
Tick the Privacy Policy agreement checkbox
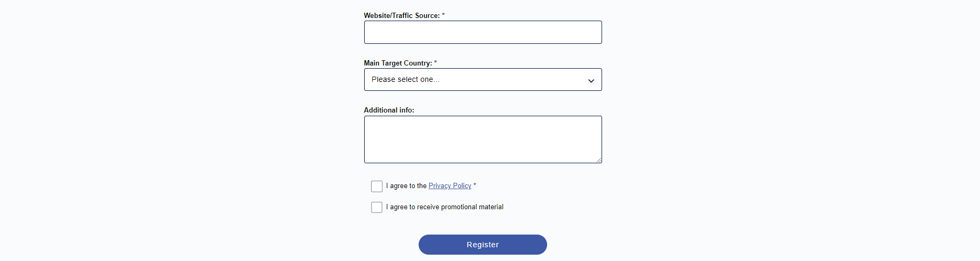pyautogui.click(x=377, y=187)
